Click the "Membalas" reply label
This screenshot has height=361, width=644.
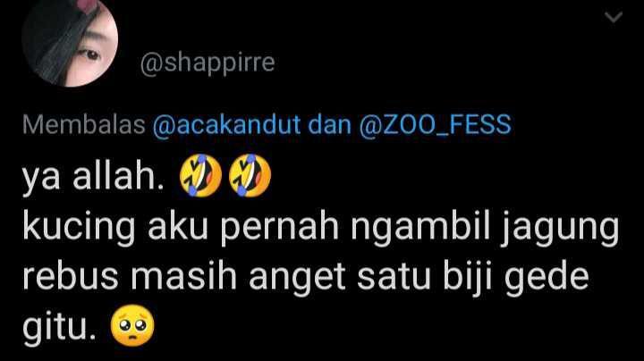pos(84,124)
